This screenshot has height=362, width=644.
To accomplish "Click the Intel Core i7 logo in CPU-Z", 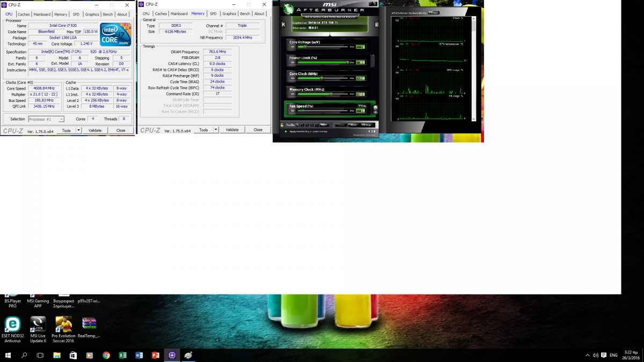I will 115,35.
